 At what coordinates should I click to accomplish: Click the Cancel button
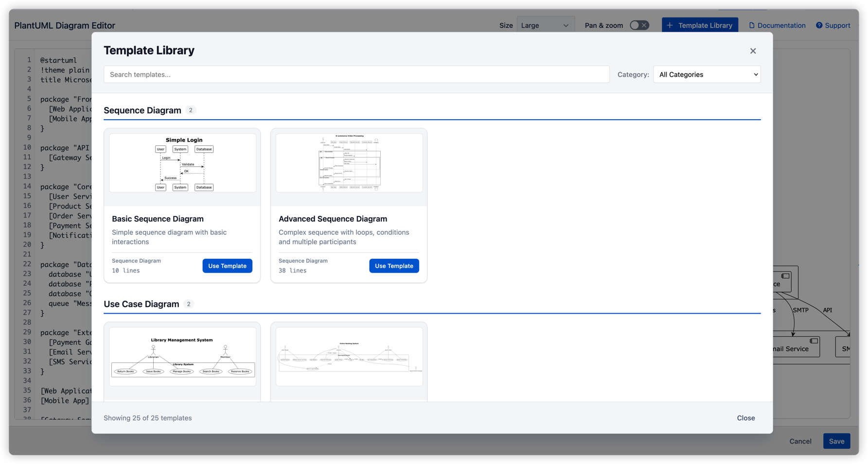pos(800,441)
